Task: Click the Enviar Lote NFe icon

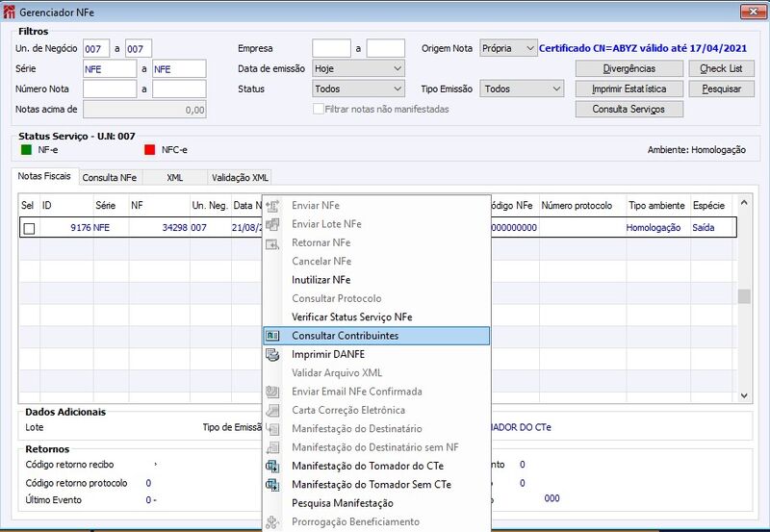Action: coord(272,224)
